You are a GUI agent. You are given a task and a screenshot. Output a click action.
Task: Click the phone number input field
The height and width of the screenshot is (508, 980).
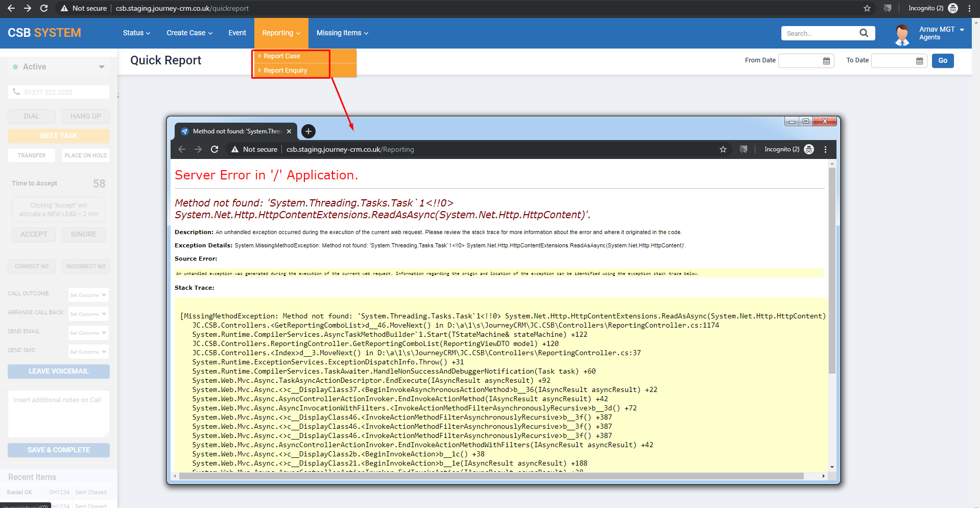[59, 92]
